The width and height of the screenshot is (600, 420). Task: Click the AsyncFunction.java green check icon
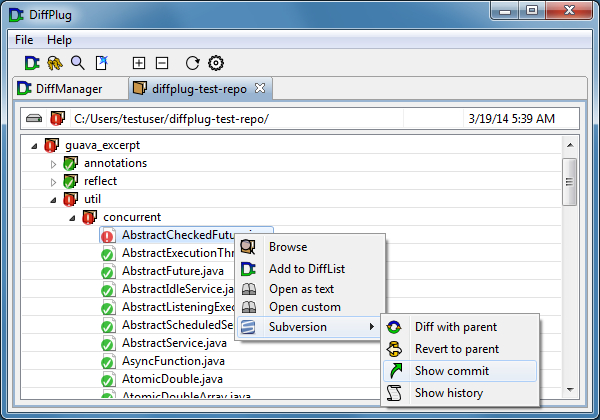click(x=108, y=361)
